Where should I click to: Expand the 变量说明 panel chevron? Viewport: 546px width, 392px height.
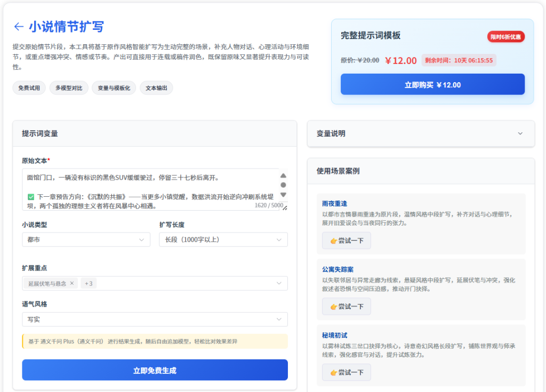click(x=520, y=134)
